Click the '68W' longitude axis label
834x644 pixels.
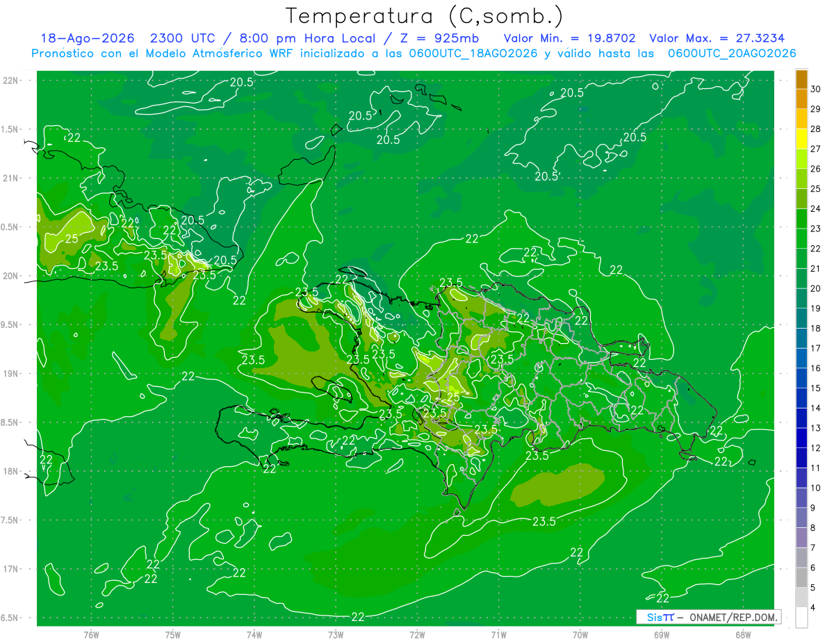[743, 634]
